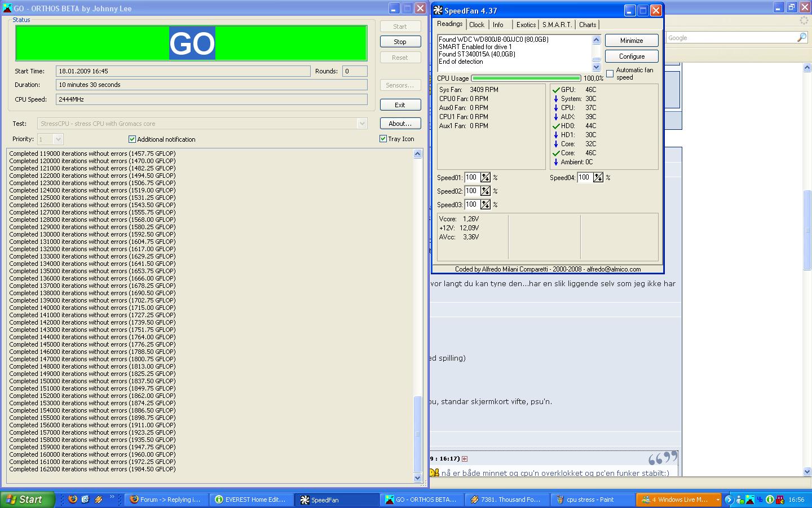Click the red post icon beside the 16:17 timestamp
Image resolution: width=812 pixels, height=508 pixels.
465,459
